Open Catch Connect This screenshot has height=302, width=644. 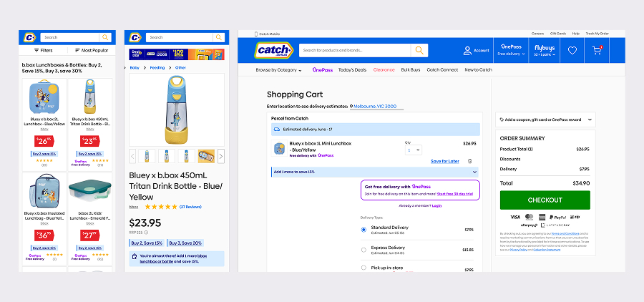tap(442, 70)
